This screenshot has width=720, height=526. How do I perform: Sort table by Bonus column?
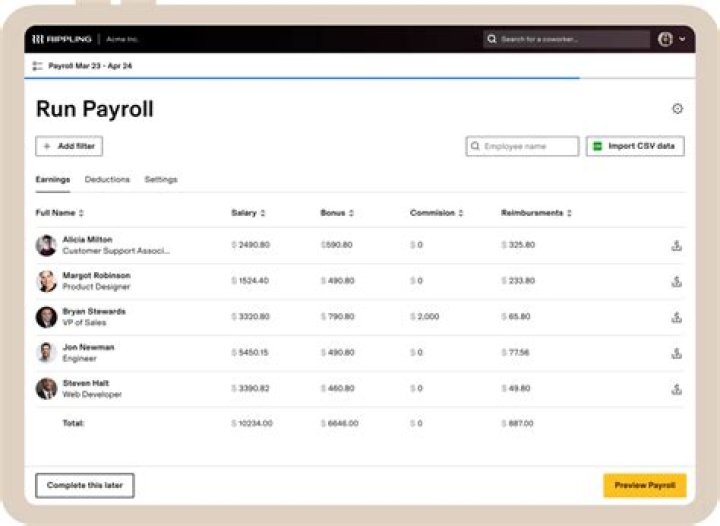click(x=337, y=213)
